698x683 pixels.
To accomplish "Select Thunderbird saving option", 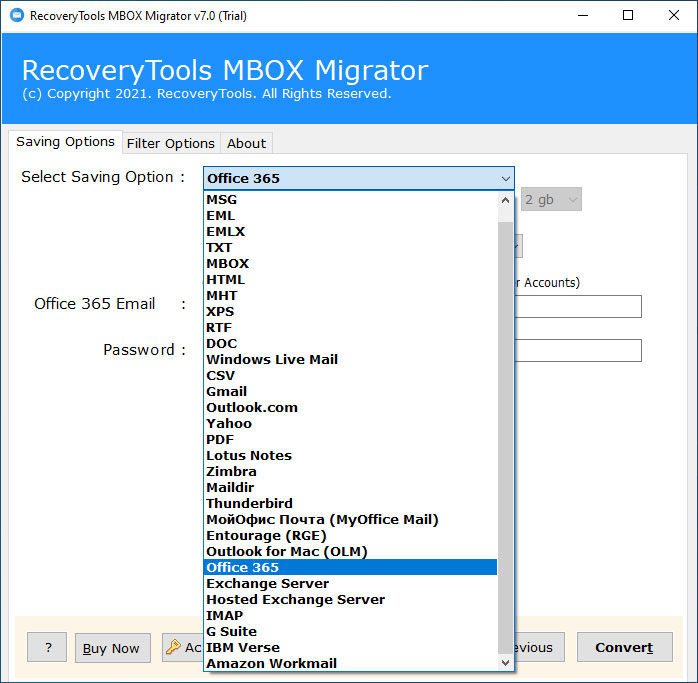I will point(350,504).
